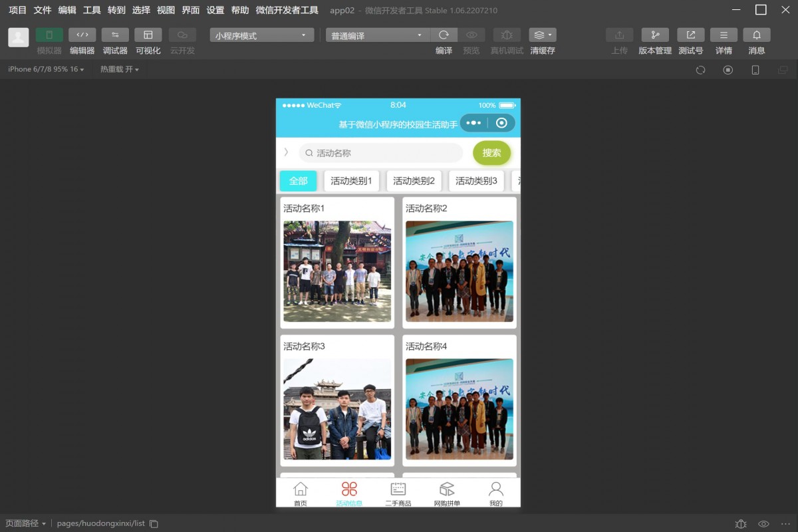The width and height of the screenshot is (798, 532).
Task: Select the 活动类别2 category tab
Action: point(414,181)
